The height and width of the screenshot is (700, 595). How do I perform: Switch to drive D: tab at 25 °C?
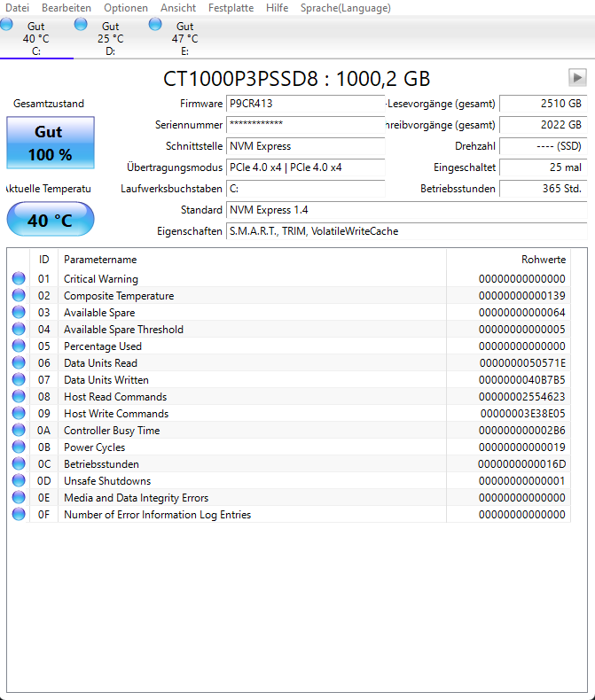tap(110, 38)
